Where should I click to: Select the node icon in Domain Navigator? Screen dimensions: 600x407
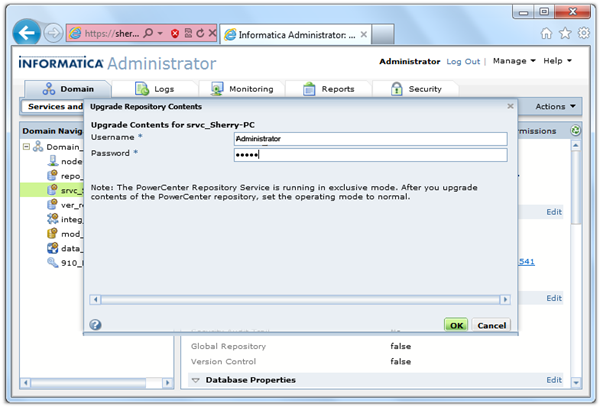pos(52,161)
